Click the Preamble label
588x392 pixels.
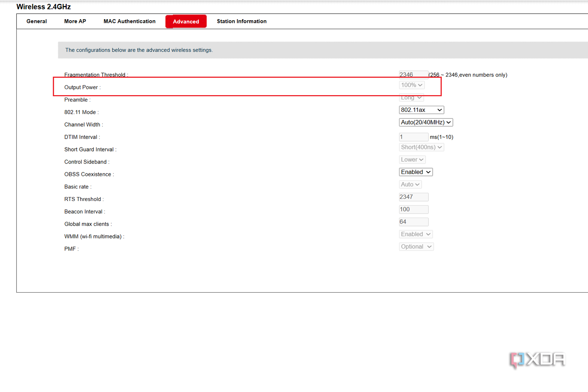coord(77,100)
